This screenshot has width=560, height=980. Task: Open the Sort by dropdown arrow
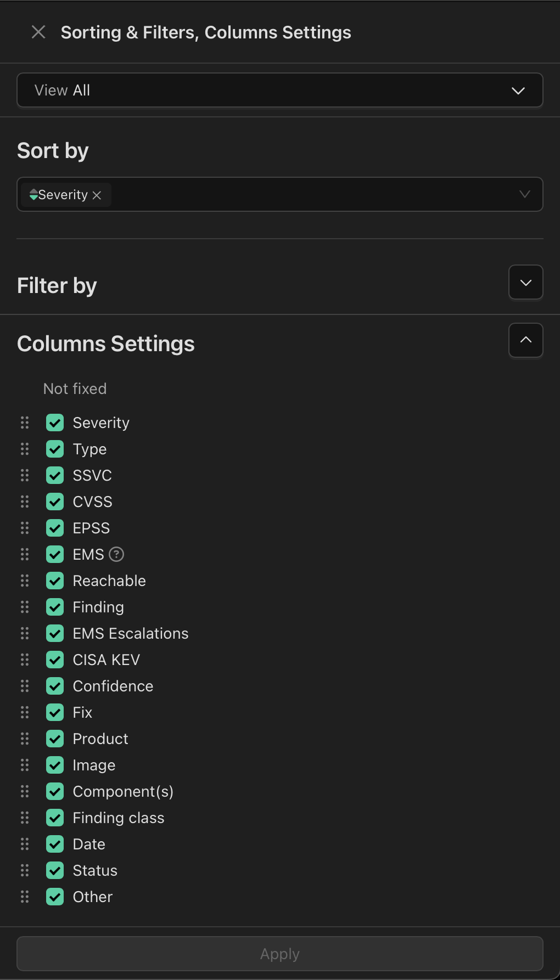[x=524, y=194]
